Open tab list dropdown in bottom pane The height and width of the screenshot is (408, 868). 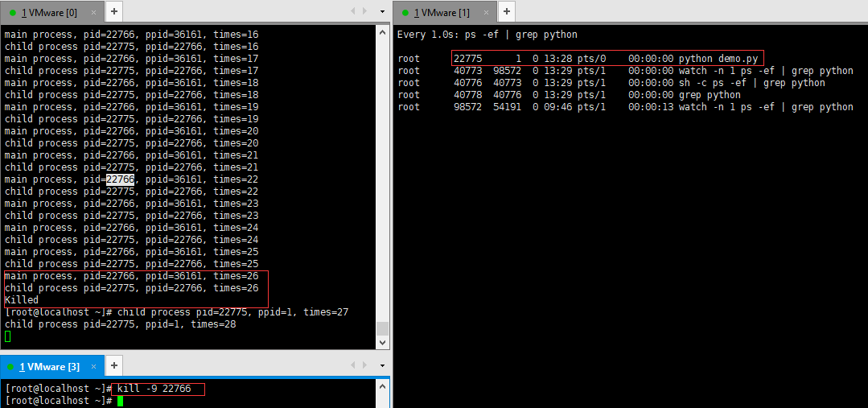tap(381, 366)
